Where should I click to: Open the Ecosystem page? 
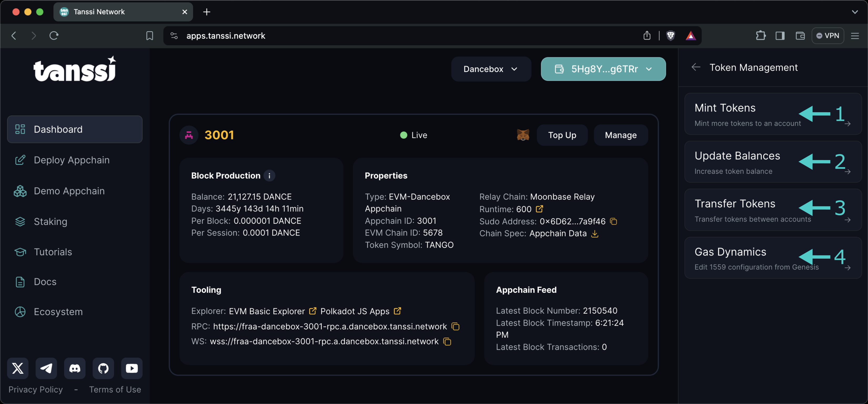tap(75, 312)
